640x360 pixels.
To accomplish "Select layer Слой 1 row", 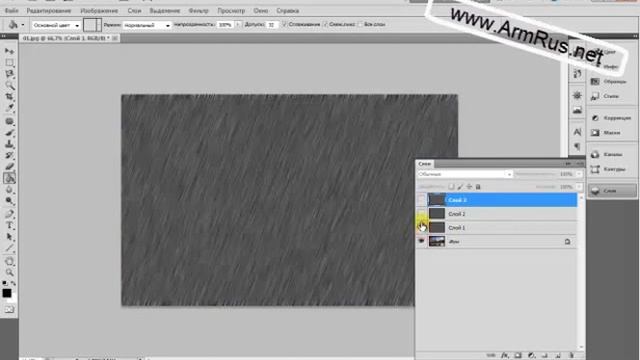I will pos(497,227).
